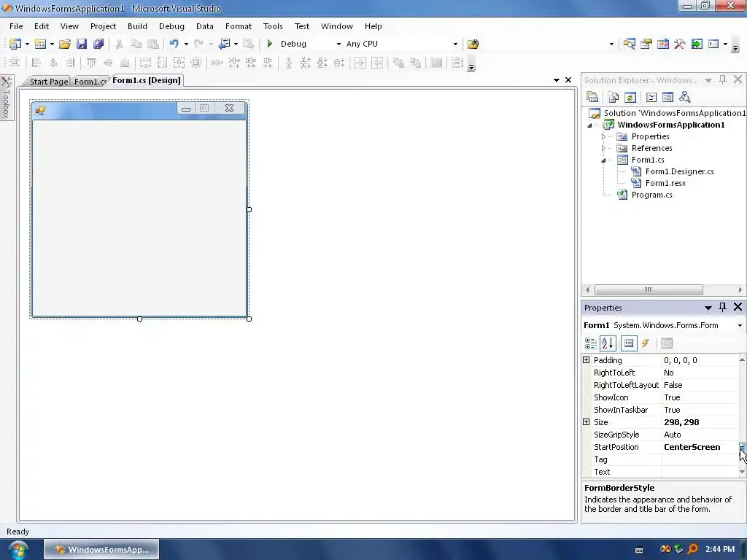Expand the Properties node in Solution Explorer
Image resolution: width=747 pixels, height=560 pixels.
point(603,136)
